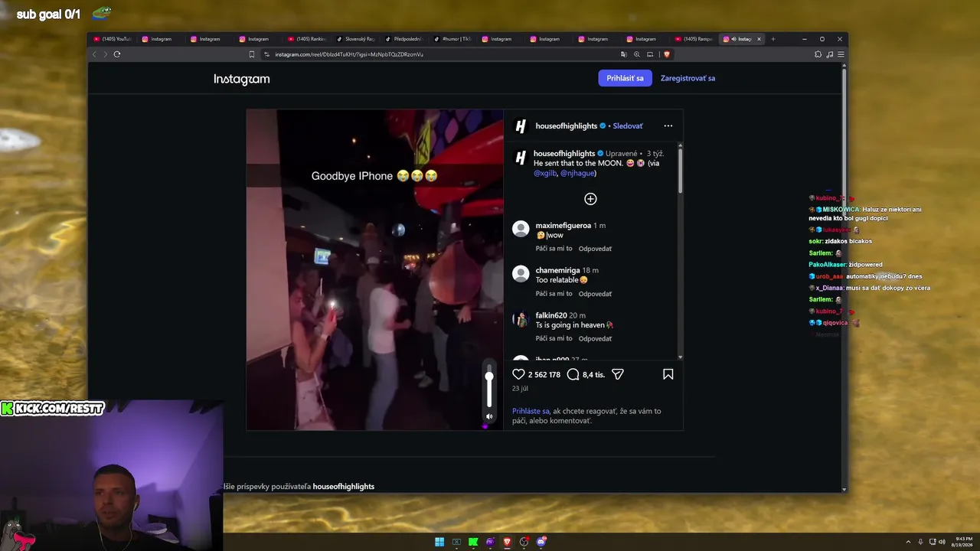Follow houseofhighlights via Sledovať
This screenshot has width=980, height=551.
click(628, 126)
